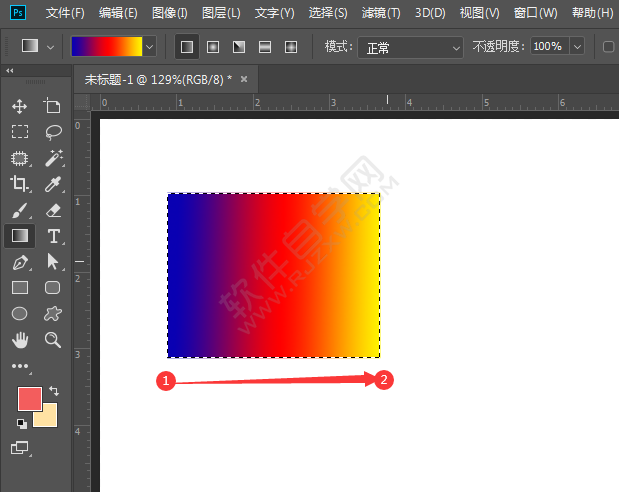Choose the Radial Gradient style
This screenshot has height=492, width=619.
click(213, 47)
